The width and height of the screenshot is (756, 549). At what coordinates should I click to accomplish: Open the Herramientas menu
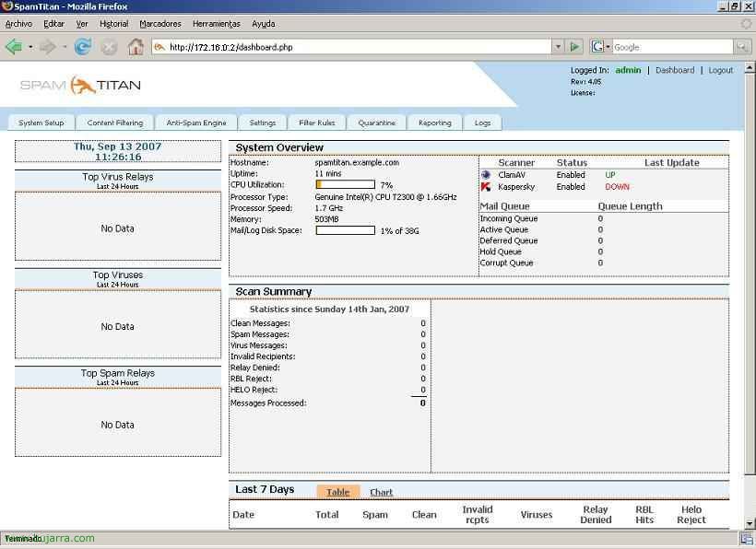point(217,24)
